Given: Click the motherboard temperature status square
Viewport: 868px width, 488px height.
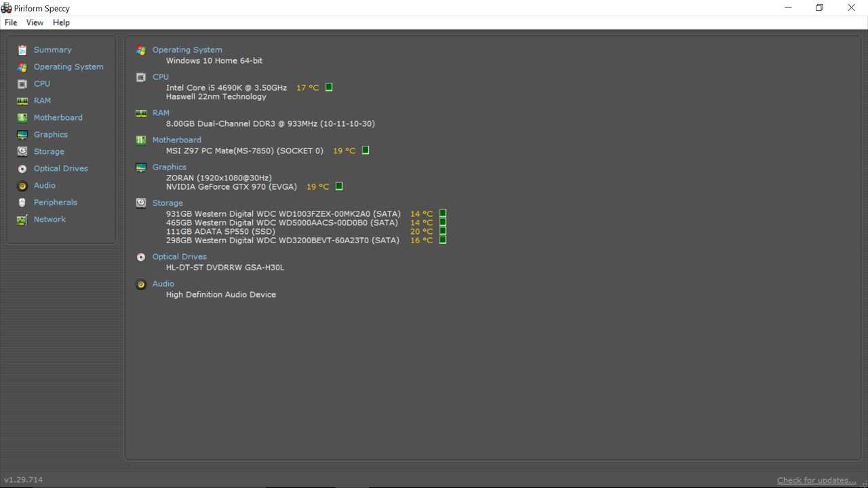Looking at the screenshot, I should pos(366,150).
